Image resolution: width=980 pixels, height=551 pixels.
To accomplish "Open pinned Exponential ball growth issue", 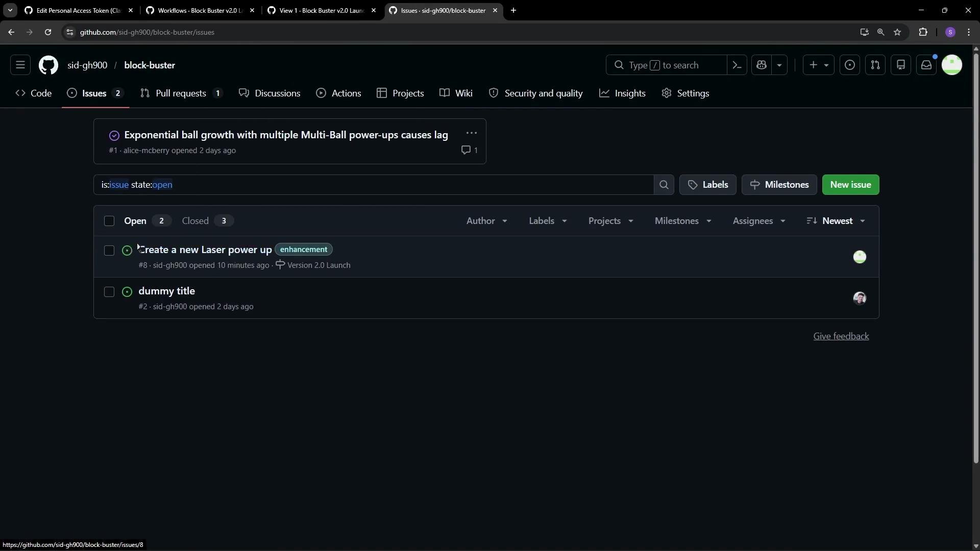I will (286, 135).
